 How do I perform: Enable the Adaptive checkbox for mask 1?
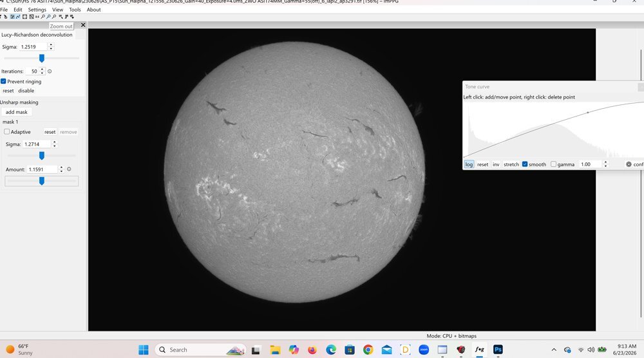coord(6,132)
